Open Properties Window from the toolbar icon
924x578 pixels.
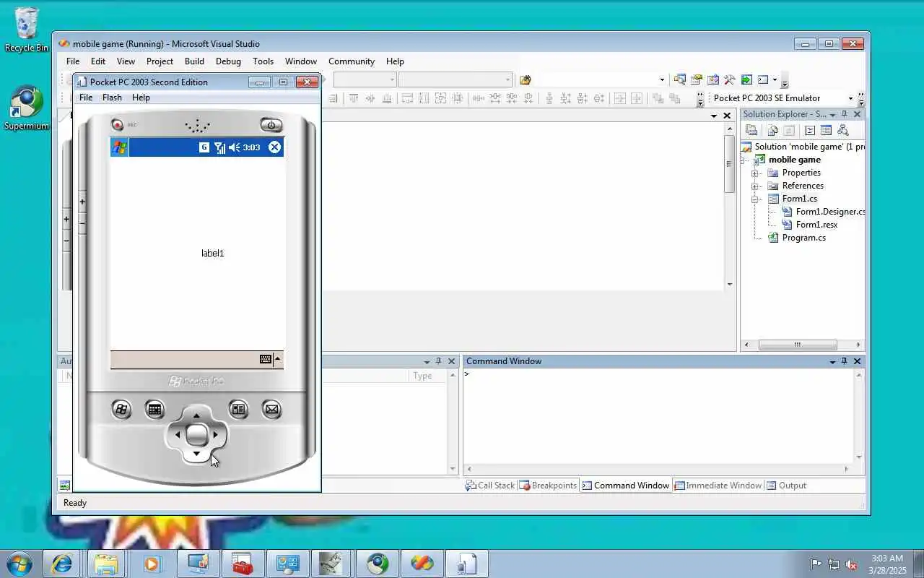pos(697,79)
